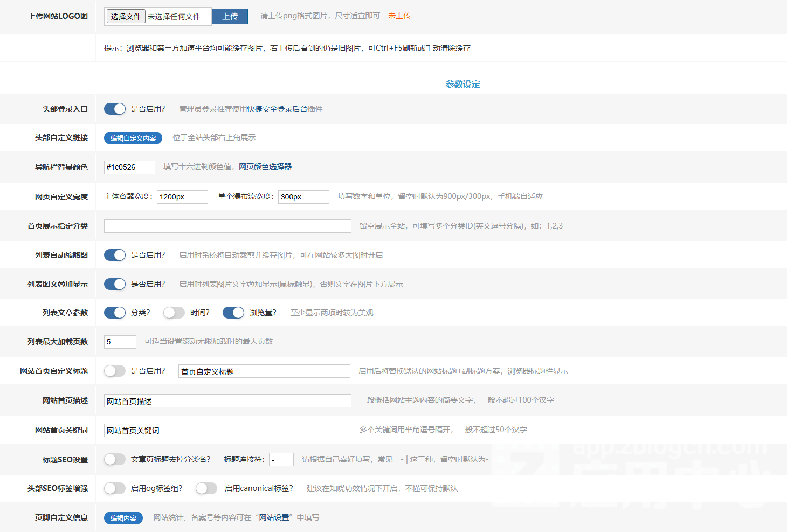Image resolution: width=787 pixels, height=532 pixels.
Task: Click the 编辑内容 footer button
Action: tap(123, 518)
